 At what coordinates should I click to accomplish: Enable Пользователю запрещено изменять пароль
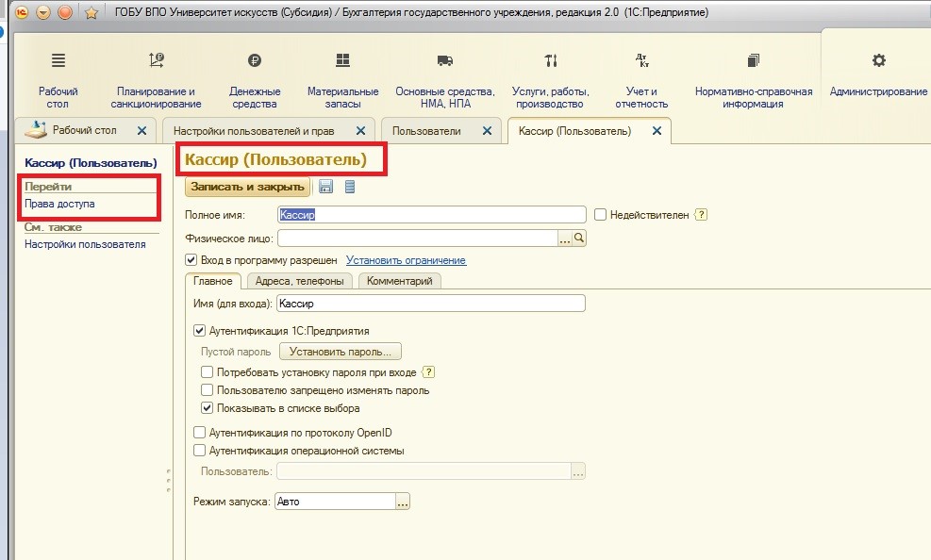pyautogui.click(x=207, y=389)
